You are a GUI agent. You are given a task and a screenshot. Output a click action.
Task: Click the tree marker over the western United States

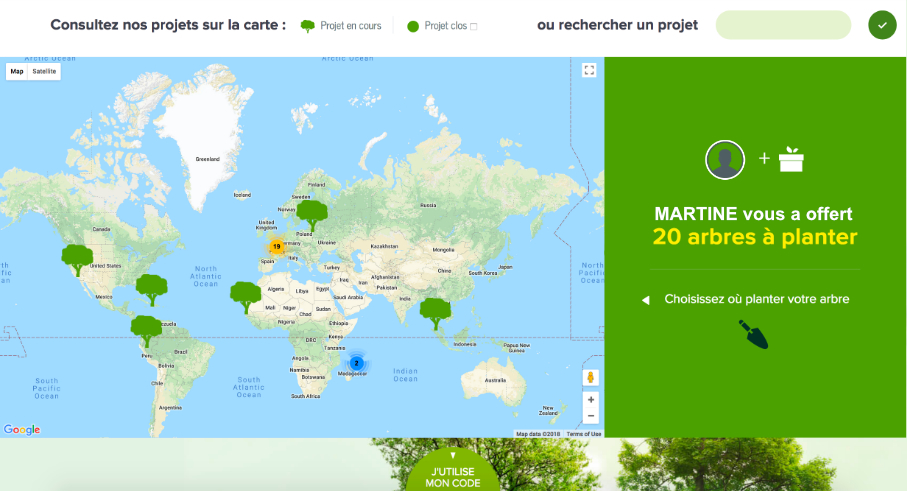click(x=77, y=258)
